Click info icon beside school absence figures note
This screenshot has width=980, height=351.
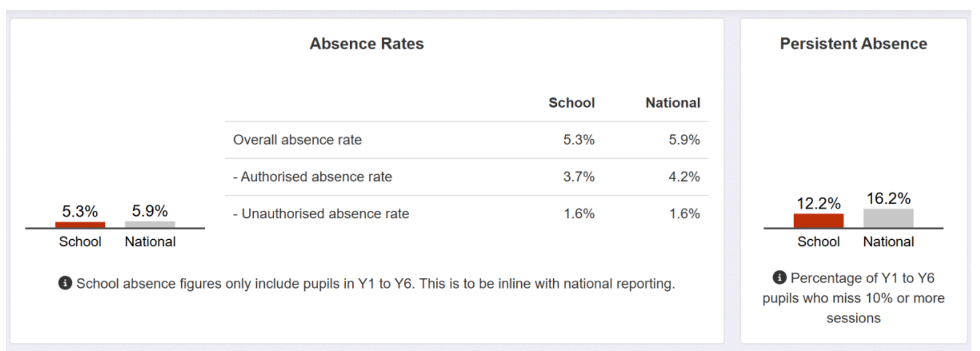click(x=65, y=283)
